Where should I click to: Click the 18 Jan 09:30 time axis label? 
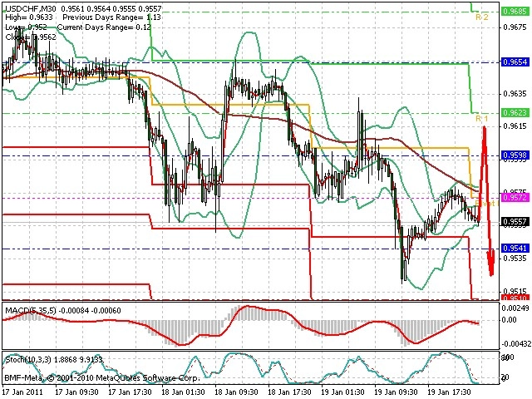coord(236,392)
